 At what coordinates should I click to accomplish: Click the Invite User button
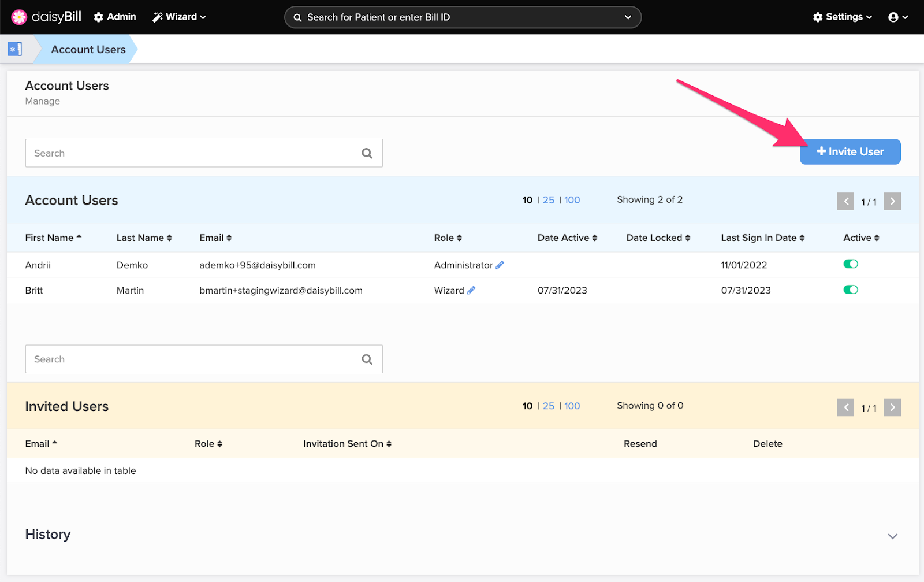[850, 151]
